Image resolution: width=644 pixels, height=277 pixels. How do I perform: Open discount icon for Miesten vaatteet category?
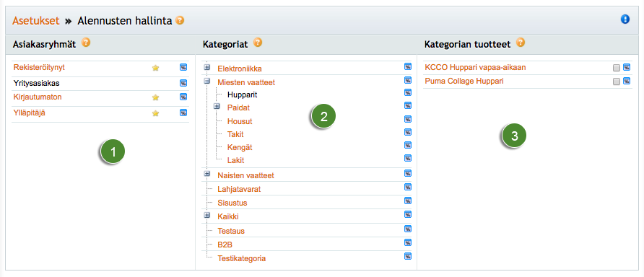(408, 80)
